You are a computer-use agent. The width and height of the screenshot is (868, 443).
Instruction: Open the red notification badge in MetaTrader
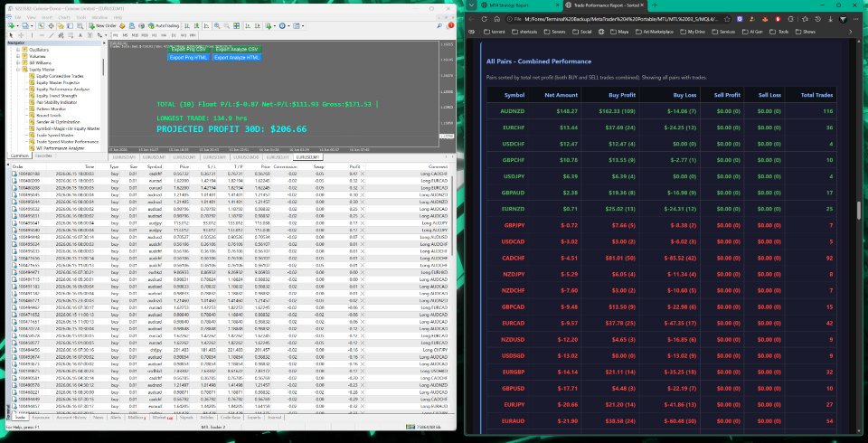point(450,25)
